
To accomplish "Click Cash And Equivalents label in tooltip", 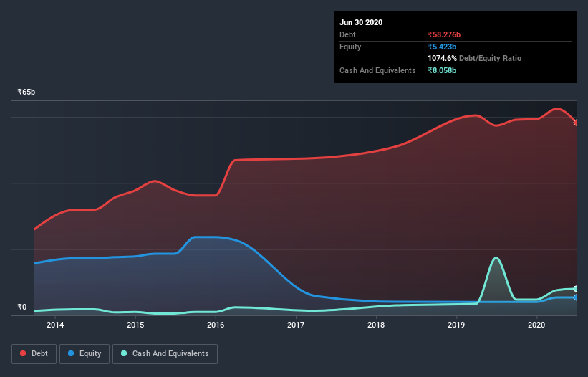I will point(377,70).
